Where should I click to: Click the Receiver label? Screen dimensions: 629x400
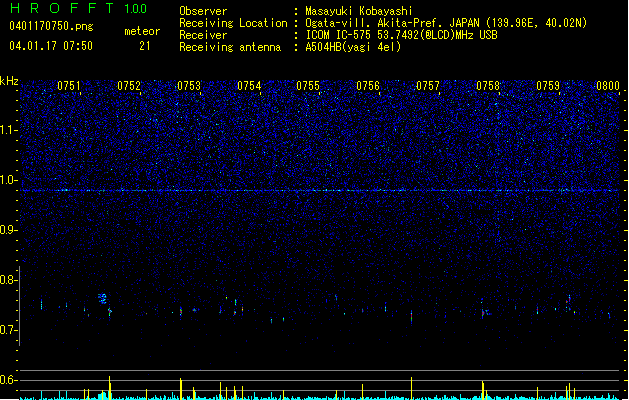coord(203,35)
